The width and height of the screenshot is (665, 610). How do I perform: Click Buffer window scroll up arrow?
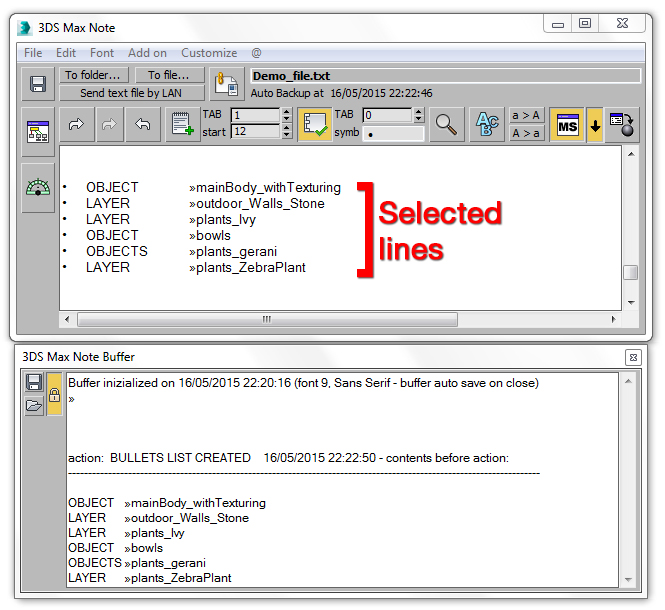629,381
